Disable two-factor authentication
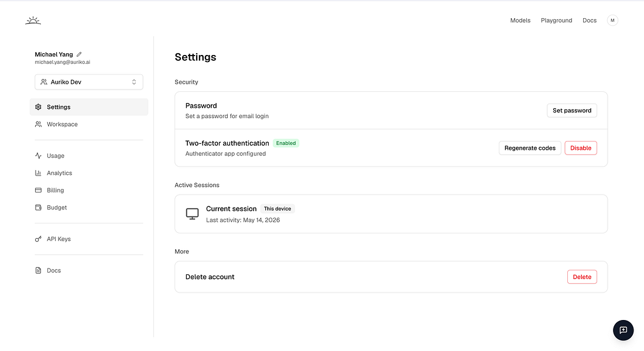 pyautogui.click(x=580, y=148)
